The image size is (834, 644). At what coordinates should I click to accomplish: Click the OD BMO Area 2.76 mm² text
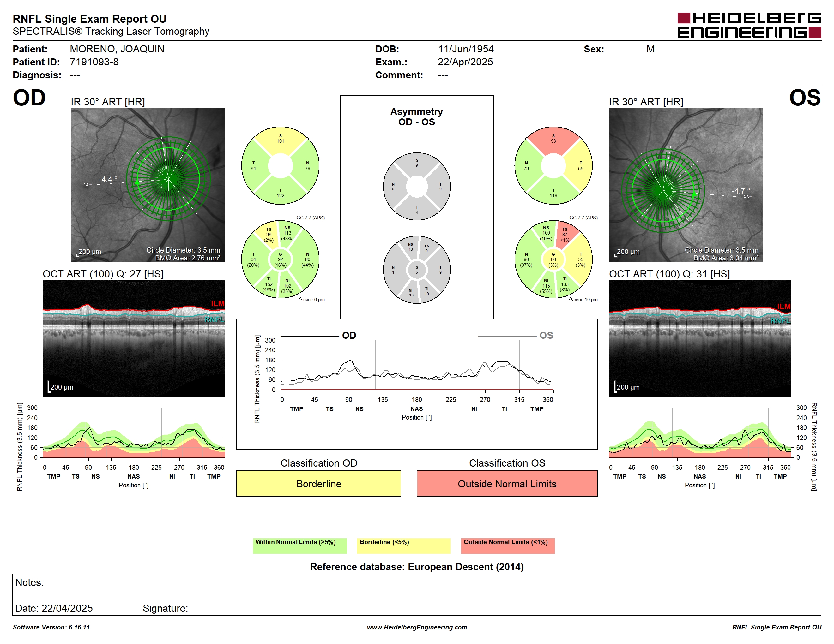188,258
